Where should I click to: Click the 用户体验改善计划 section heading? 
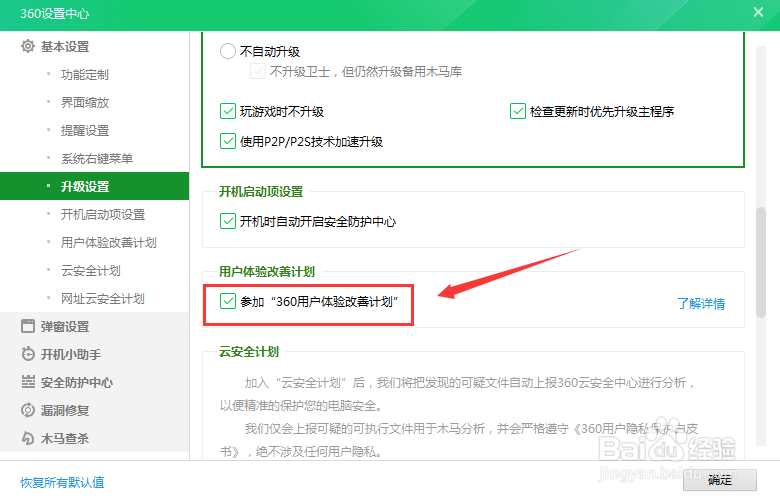coord(267,272)
